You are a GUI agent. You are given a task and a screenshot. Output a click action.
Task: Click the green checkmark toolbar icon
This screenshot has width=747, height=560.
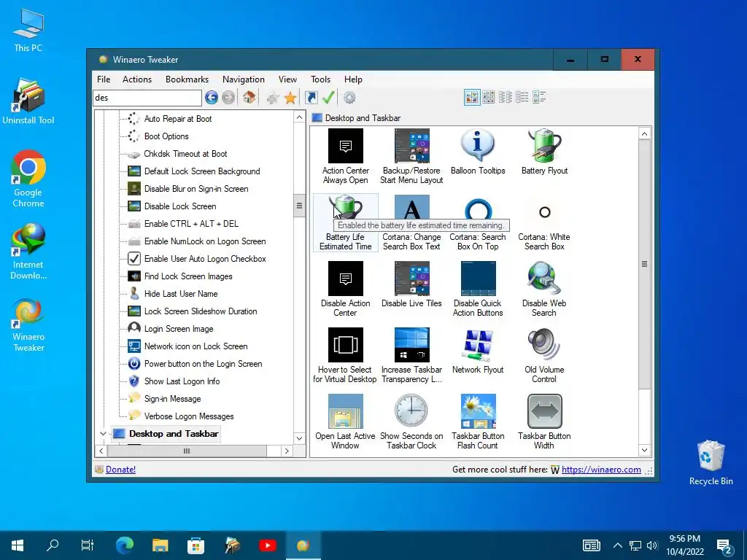(328, 98)
